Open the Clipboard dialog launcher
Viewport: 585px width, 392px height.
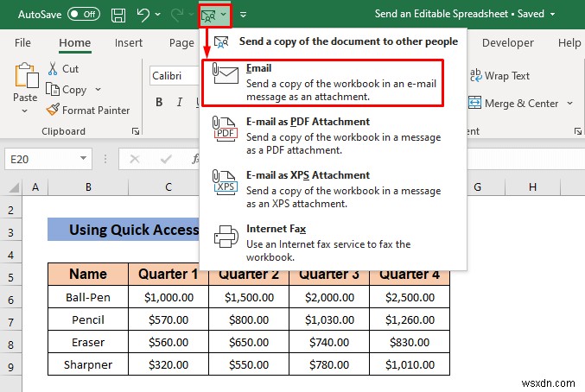point(136,131)
